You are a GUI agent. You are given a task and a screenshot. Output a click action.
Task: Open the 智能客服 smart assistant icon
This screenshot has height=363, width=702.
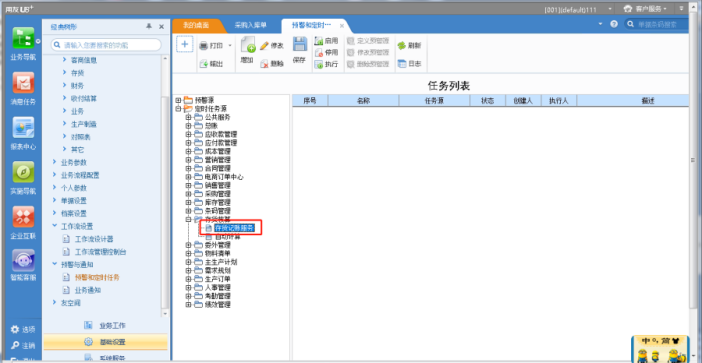[x=23, y=261]
